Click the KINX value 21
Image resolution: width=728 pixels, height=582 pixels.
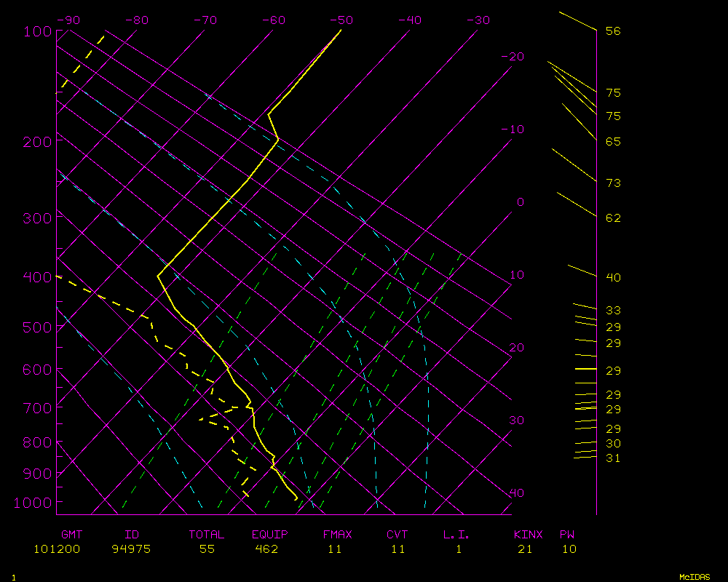(525, 549)
